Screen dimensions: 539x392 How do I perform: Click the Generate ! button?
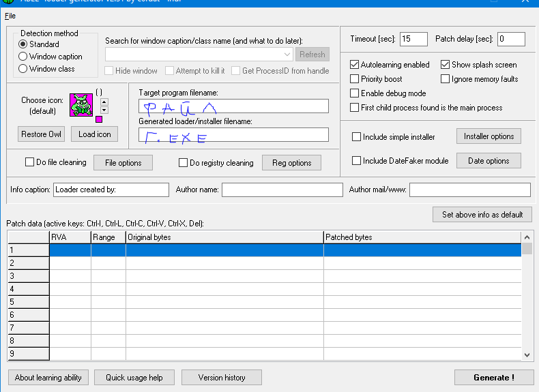coord(493,377)
